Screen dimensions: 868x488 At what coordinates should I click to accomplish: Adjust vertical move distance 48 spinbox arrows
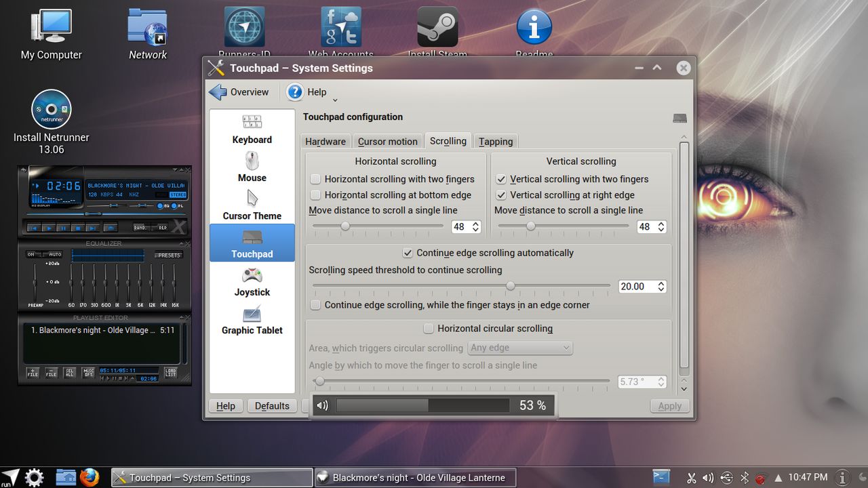tap(661, 227)
